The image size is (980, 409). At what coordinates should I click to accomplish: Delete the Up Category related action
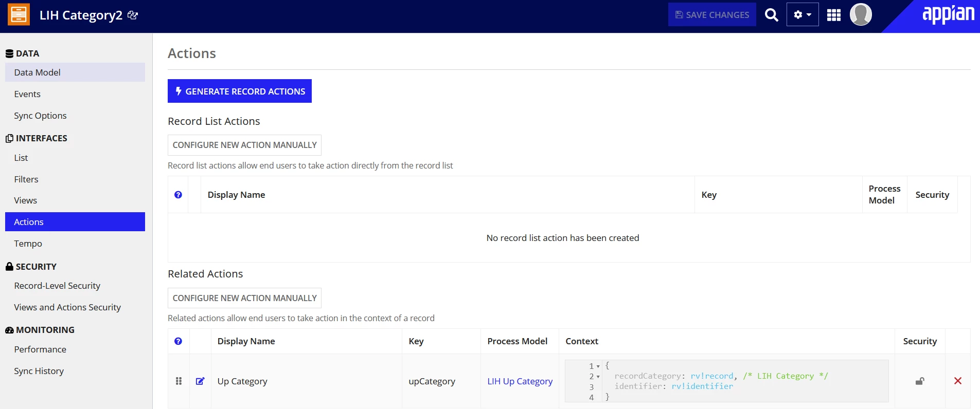(958, 381)
